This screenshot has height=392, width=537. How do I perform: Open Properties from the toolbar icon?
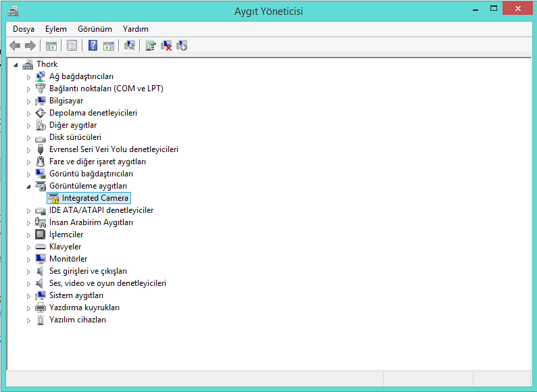coord(72,45)
